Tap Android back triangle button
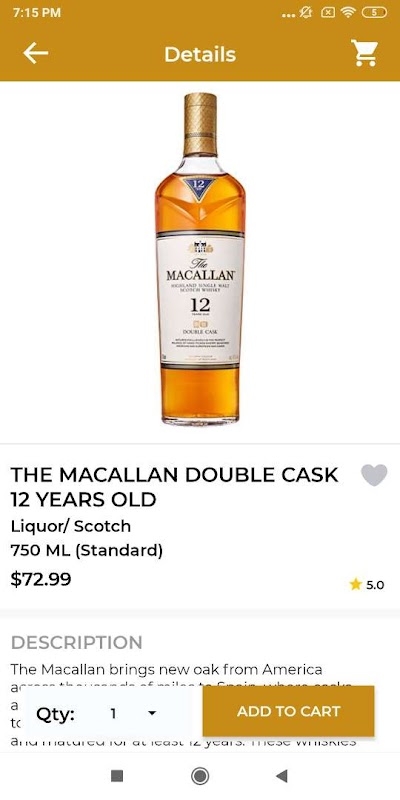Screen dimensions: 400x800 coord(282,776)
